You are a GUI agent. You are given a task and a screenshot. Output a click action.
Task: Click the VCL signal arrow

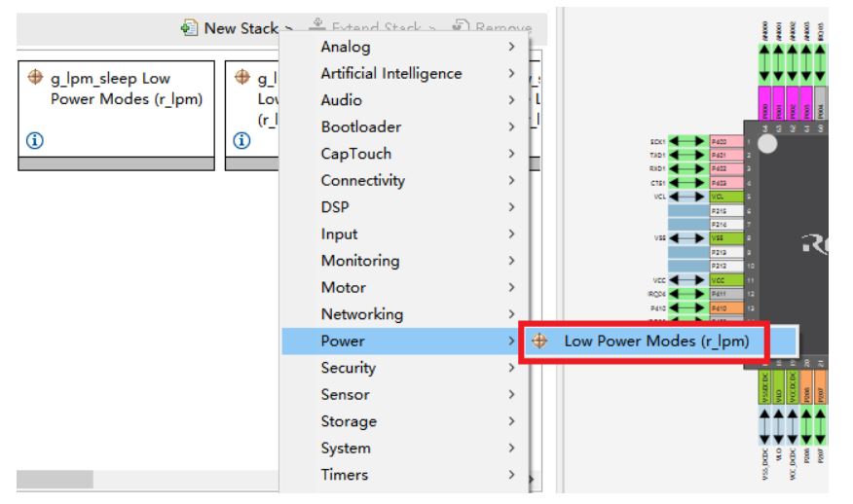686,197
